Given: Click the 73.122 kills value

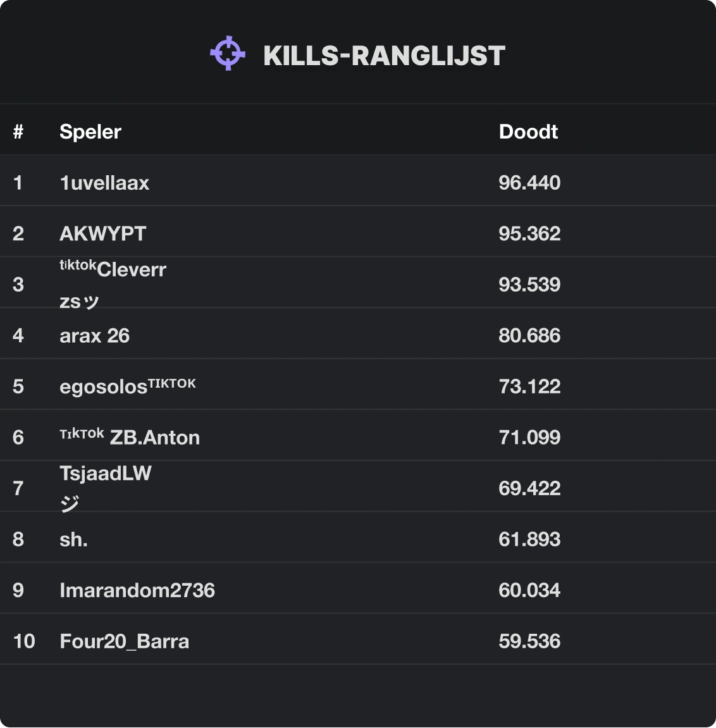Looking at the screenshot, I should click(x=529, y=386).
